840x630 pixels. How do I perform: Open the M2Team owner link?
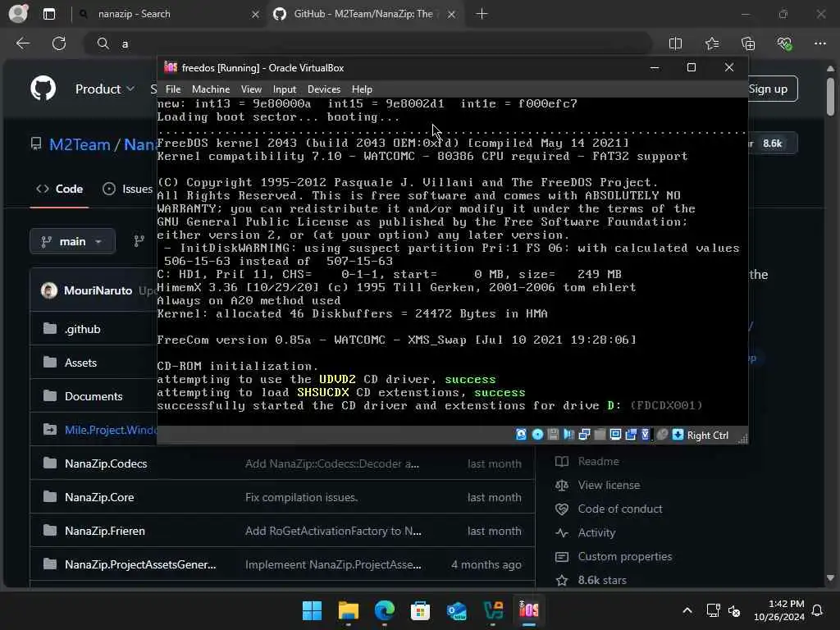click(x=80, y=144)
